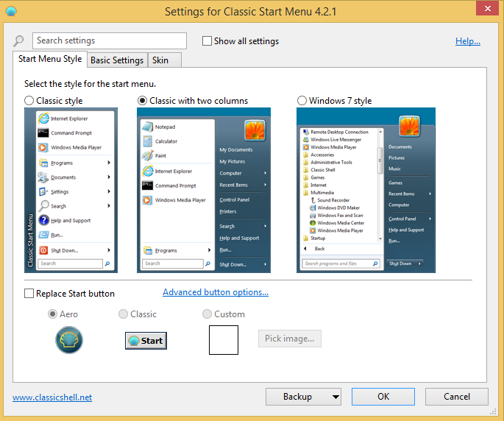This screenshot has height=421, width=504.
Task: Click the Notepad icon in two-column preview
Action: click(148, 127)
